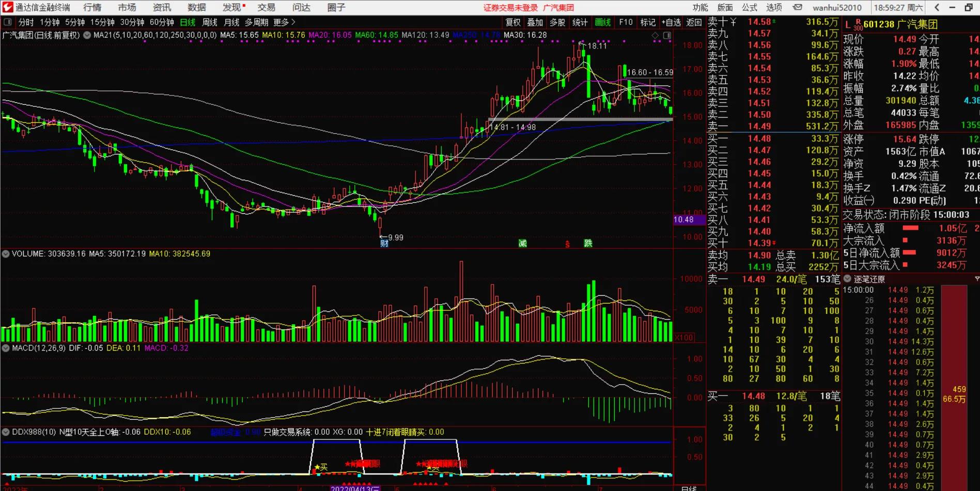Add stock via +自选 button

(671, 22)
